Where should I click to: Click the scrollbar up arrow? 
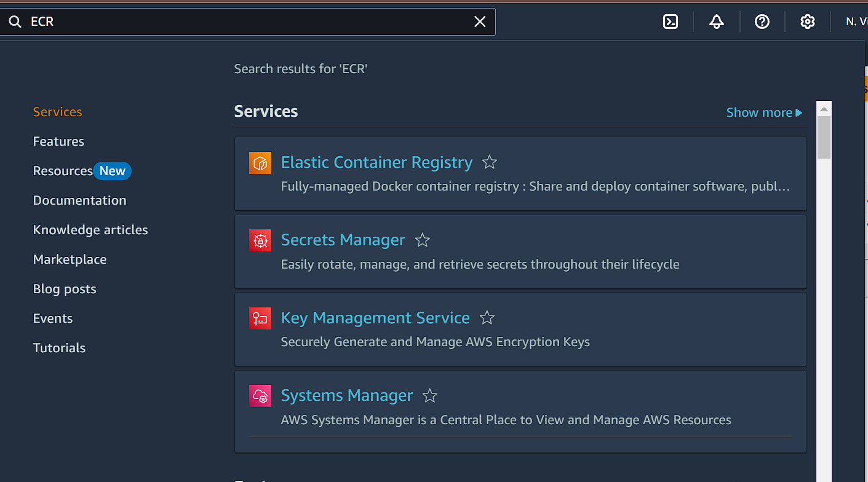824,108
